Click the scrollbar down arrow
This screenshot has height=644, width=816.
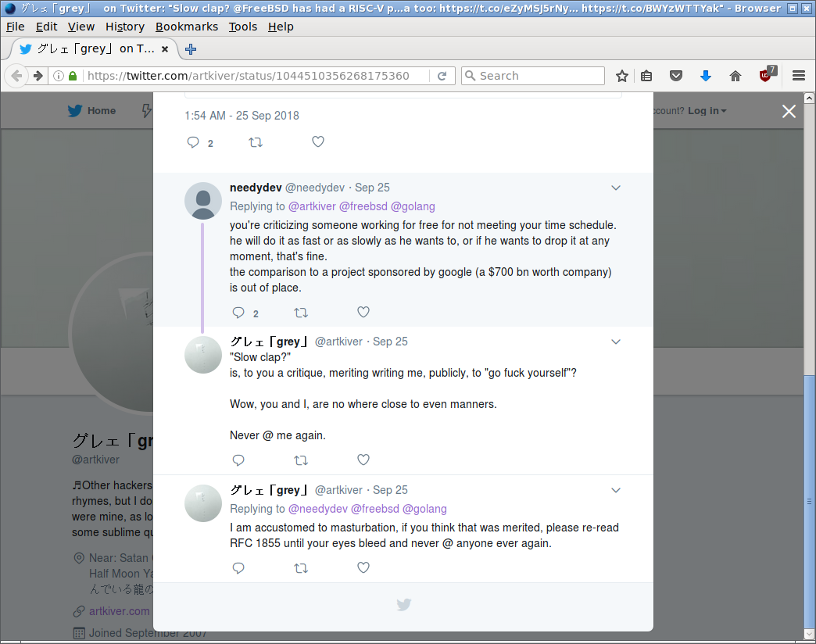(x=809, y=635)
